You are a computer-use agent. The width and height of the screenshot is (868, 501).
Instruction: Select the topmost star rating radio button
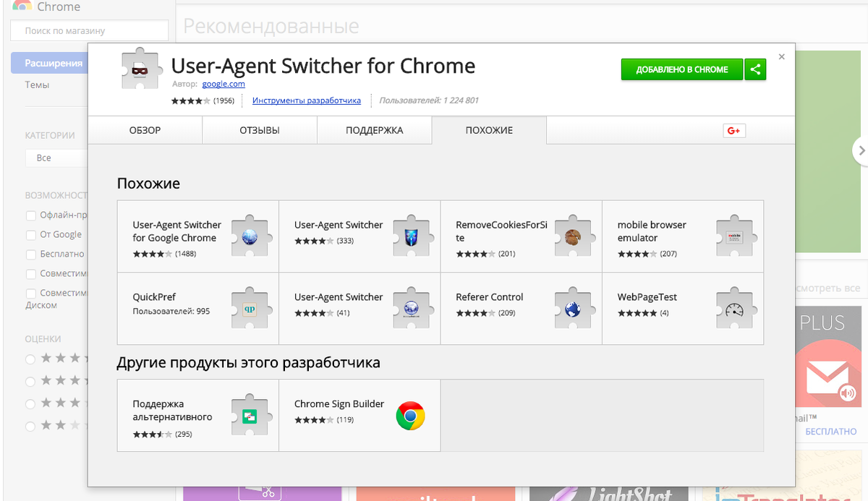click(30, 359)
